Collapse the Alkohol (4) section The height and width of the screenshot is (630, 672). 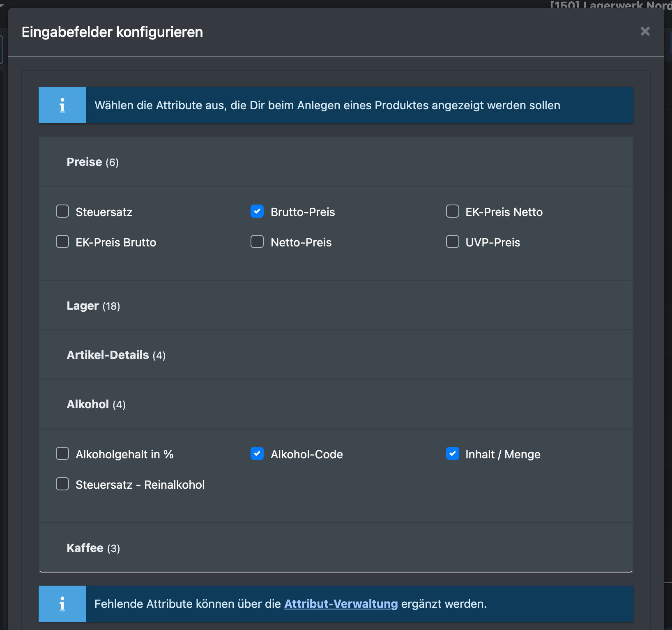click(336, 404)
